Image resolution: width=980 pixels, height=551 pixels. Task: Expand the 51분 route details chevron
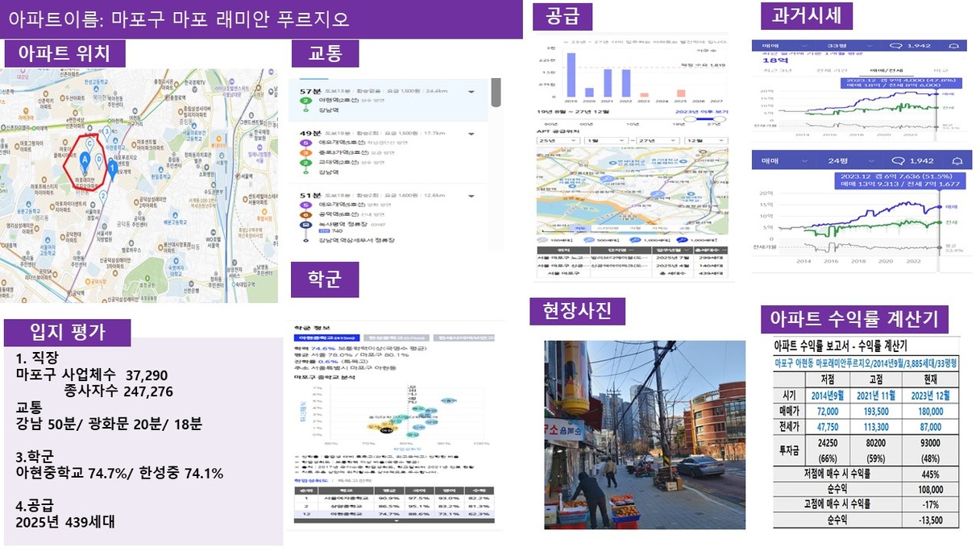point(471,196)
